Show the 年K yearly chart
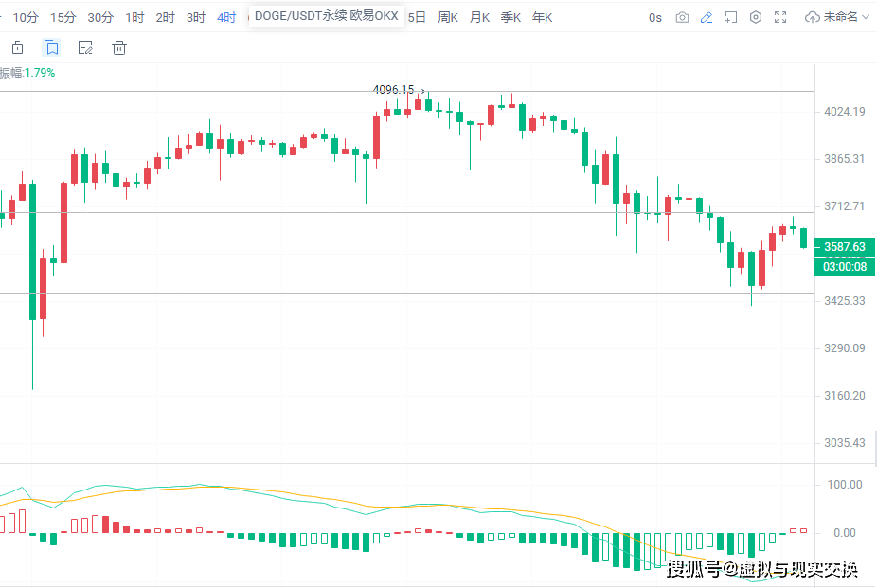 coord(542,17)
